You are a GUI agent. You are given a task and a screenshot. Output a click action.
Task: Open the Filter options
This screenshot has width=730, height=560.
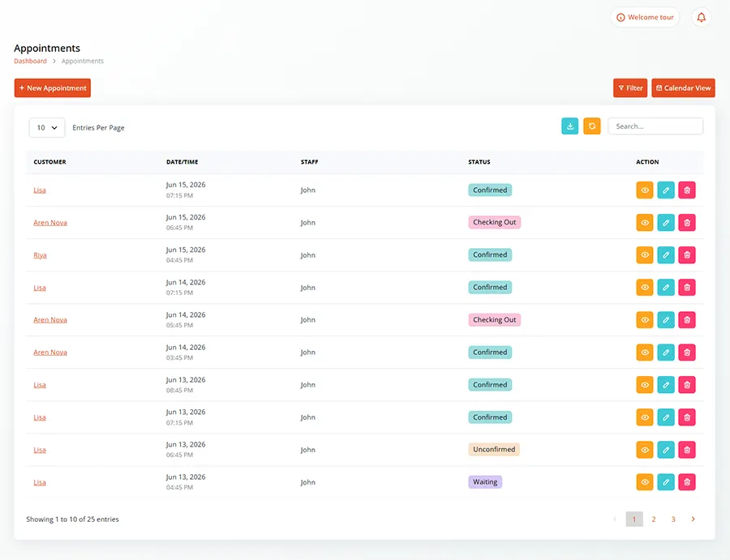tap(630, 88)
